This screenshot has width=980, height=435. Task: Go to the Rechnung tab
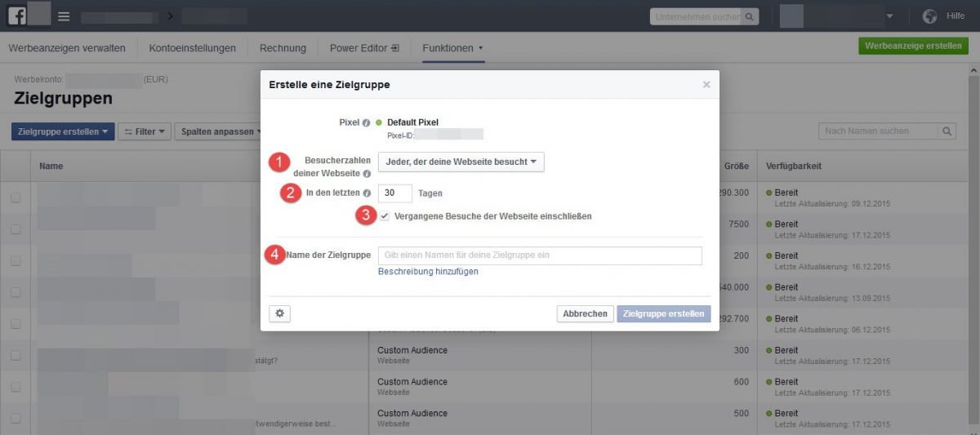tap(283, 48)
